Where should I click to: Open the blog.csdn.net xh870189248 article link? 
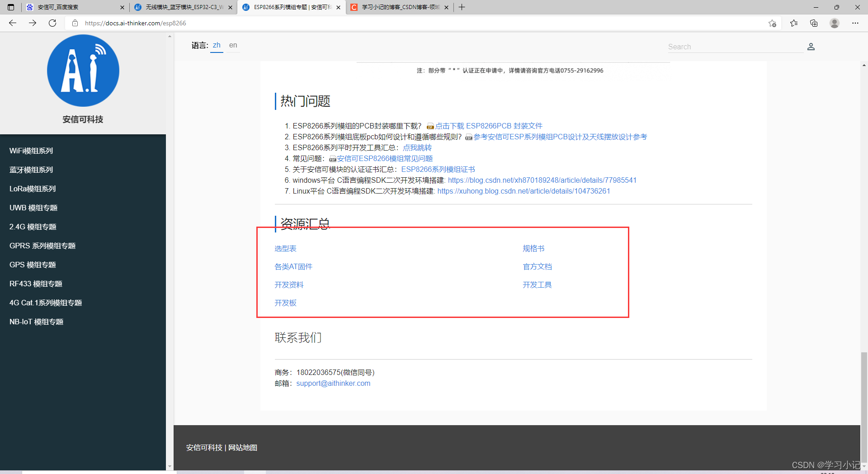(x=542, y=180)
